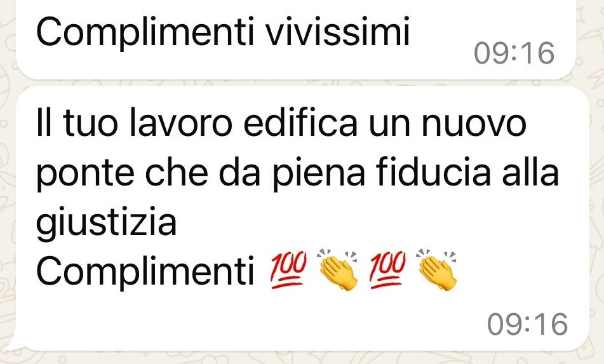Image resolution: width=604 pixels, height=364 pixels.
Task: Click the word "Complimenti" before the emojis
Action: tap(145, 271)
